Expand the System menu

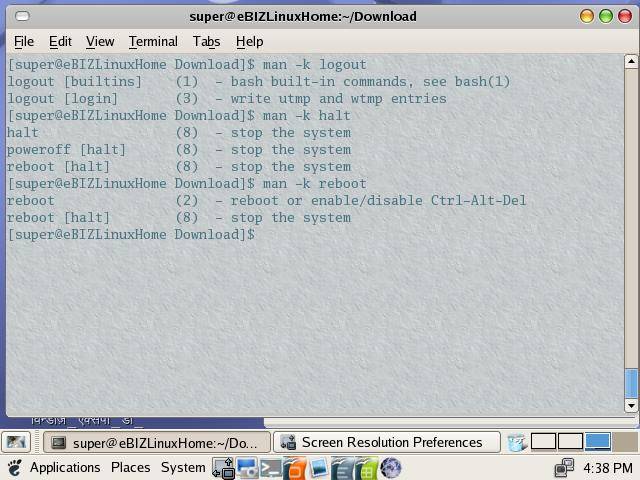183,468
